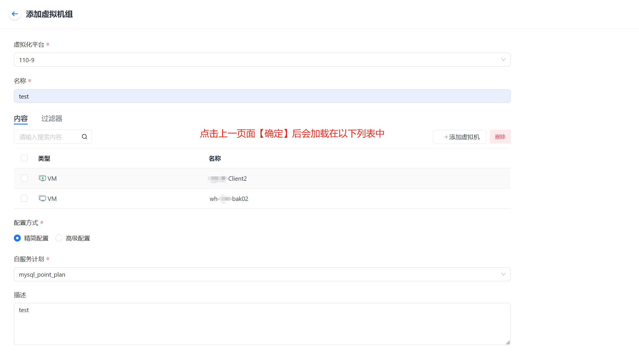Image resolution: width=639 pixels, height=364 pixels.
Task: Toggle the select-all header checkbox
Action: click(x=24, y=158)
